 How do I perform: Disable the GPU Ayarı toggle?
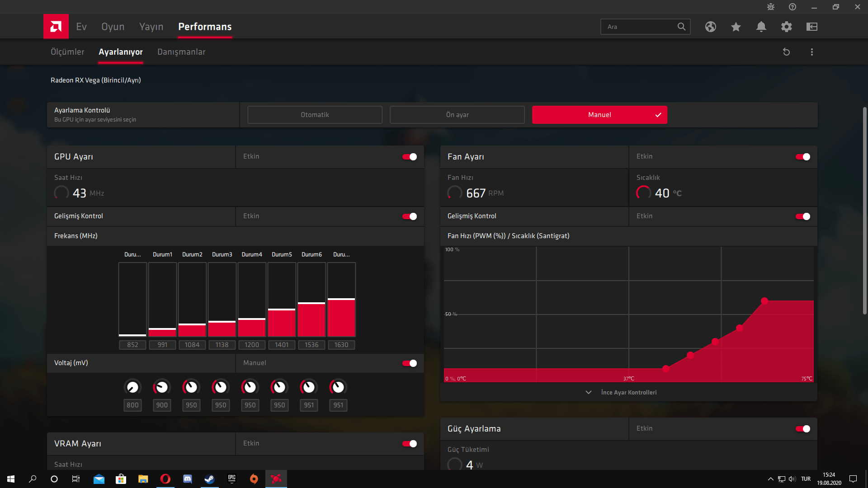(x=410, y=157)
